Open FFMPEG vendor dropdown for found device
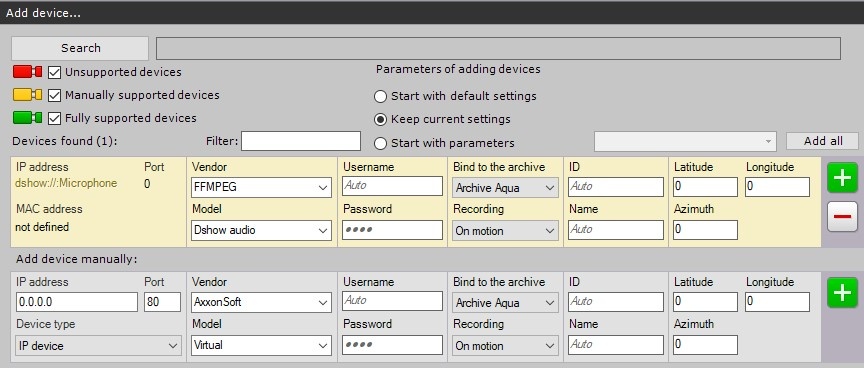The height and width of the screenshot is (368, 864). pyautogui.click(x=261, y=187)
